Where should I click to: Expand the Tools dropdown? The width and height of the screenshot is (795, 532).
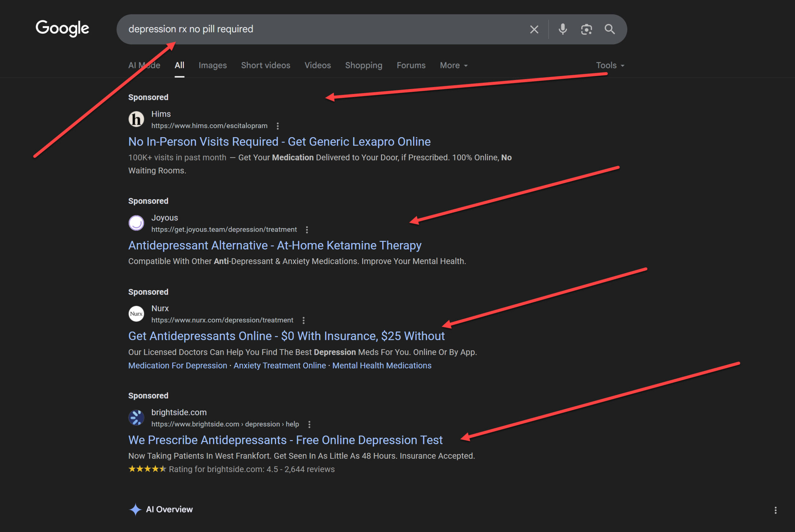coord(610,65)
